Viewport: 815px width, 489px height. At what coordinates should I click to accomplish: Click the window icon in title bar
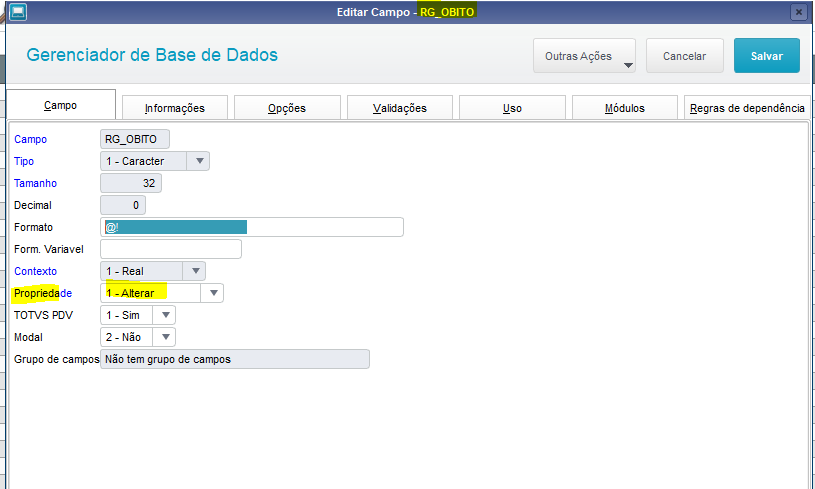pos(18,12)
